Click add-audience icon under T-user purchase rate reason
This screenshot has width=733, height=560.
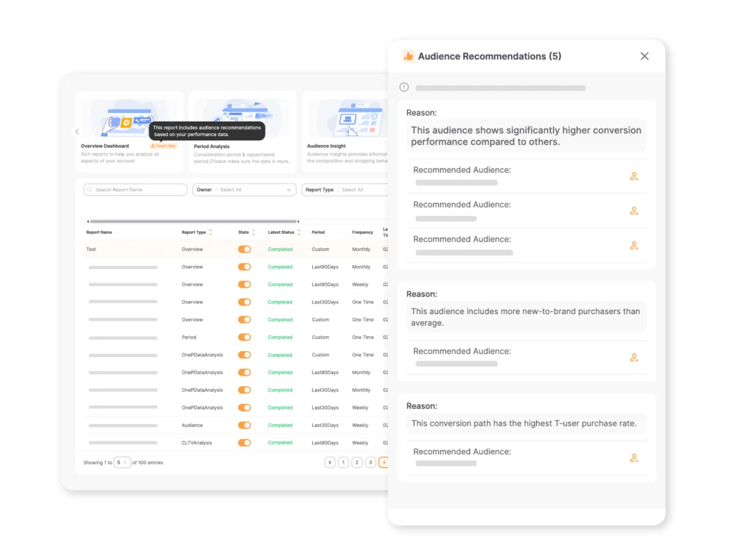point(634,458)
